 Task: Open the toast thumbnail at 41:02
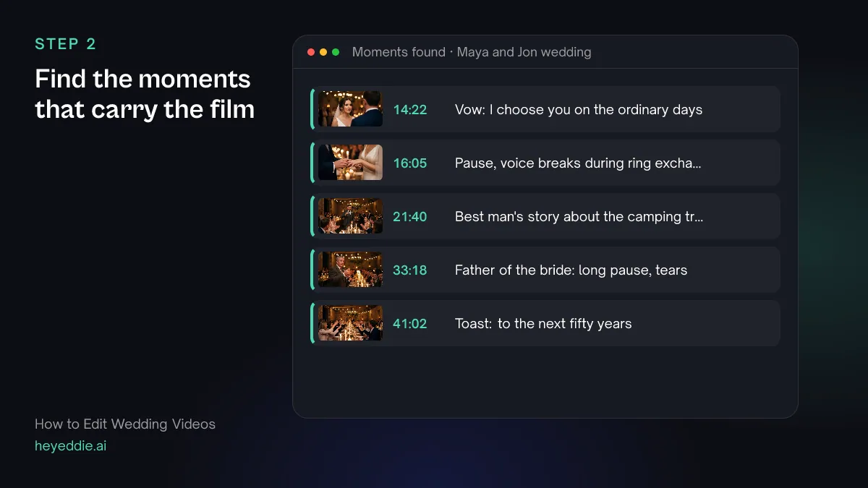tap(350, 323)
